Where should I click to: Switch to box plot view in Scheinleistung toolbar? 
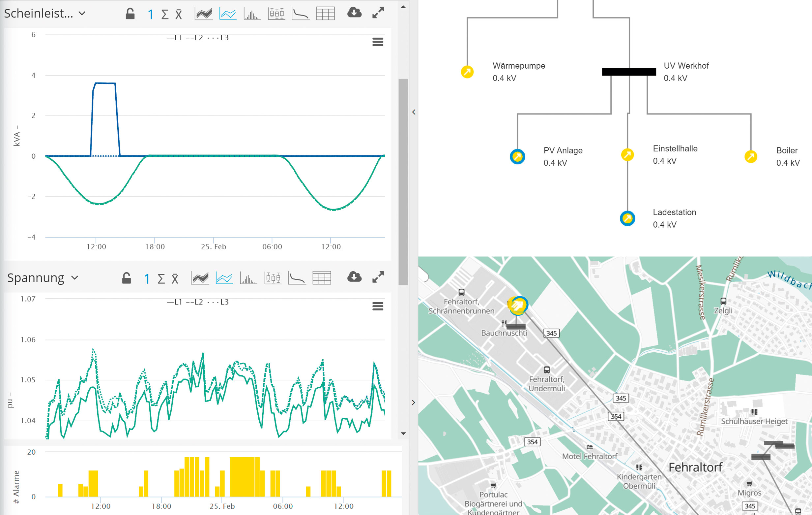[276, 14]
